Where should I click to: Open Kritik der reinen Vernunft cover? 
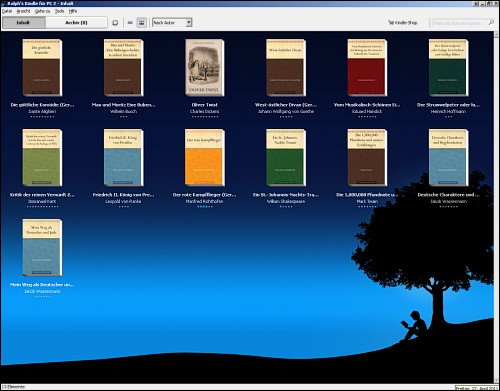(x=42, y=158)
